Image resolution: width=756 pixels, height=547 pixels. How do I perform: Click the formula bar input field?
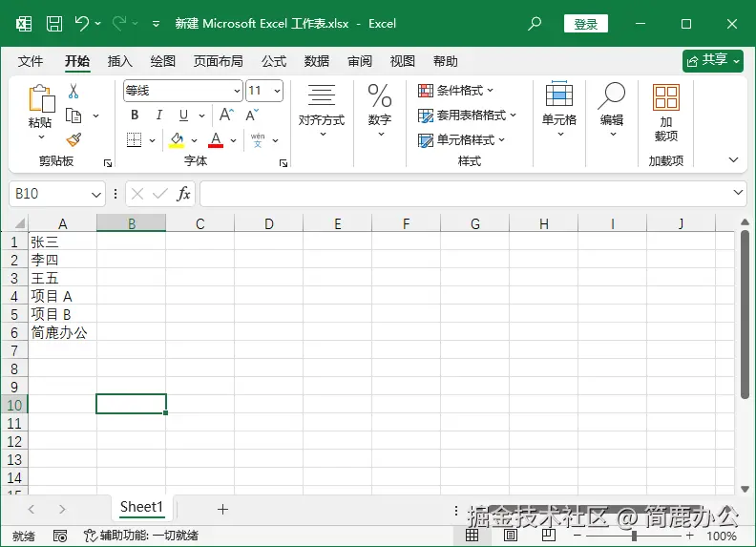pyautogui.click(x=466, y=194)
